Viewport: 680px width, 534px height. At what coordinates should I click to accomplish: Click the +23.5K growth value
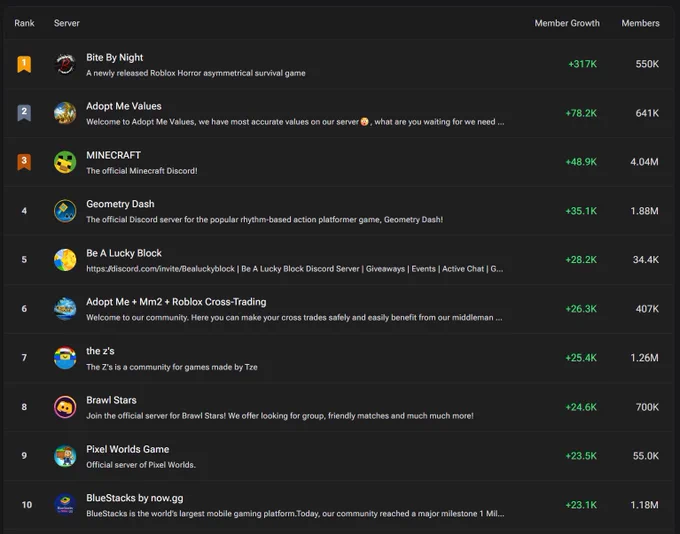pos(581,456)
